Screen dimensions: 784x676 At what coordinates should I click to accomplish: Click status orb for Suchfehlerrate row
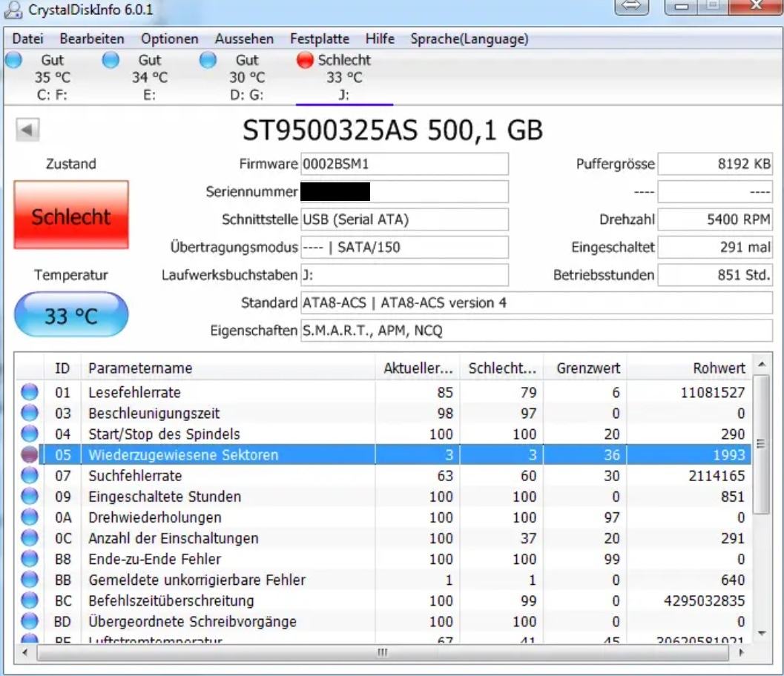pos(30,476)
